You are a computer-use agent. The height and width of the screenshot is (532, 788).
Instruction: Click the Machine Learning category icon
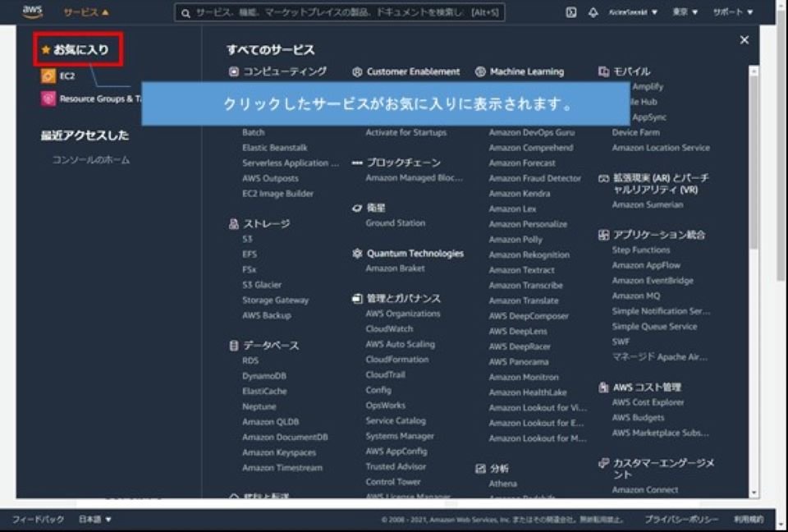[480, 72]
